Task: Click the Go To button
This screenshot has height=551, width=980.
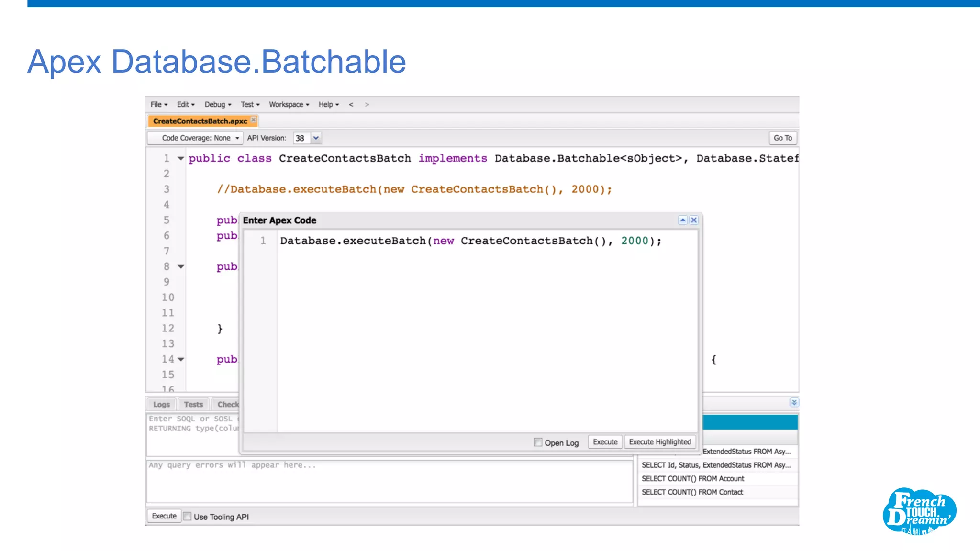Action: 783,138
